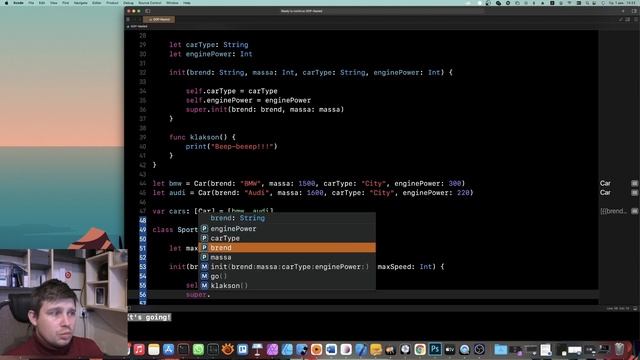The height and width of the screenshot is (360, 640).
Task: Select the carType autocomplete suggestion
Action: point(287,238)
